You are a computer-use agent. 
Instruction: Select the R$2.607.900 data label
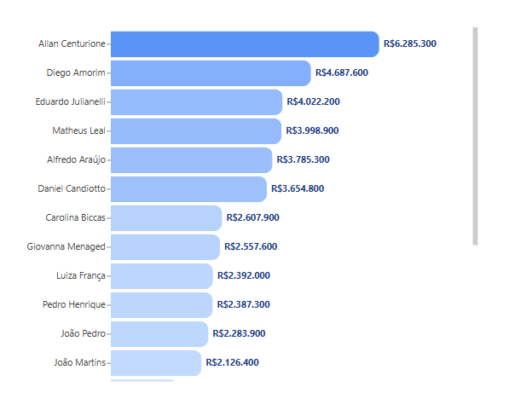point(252,217)
